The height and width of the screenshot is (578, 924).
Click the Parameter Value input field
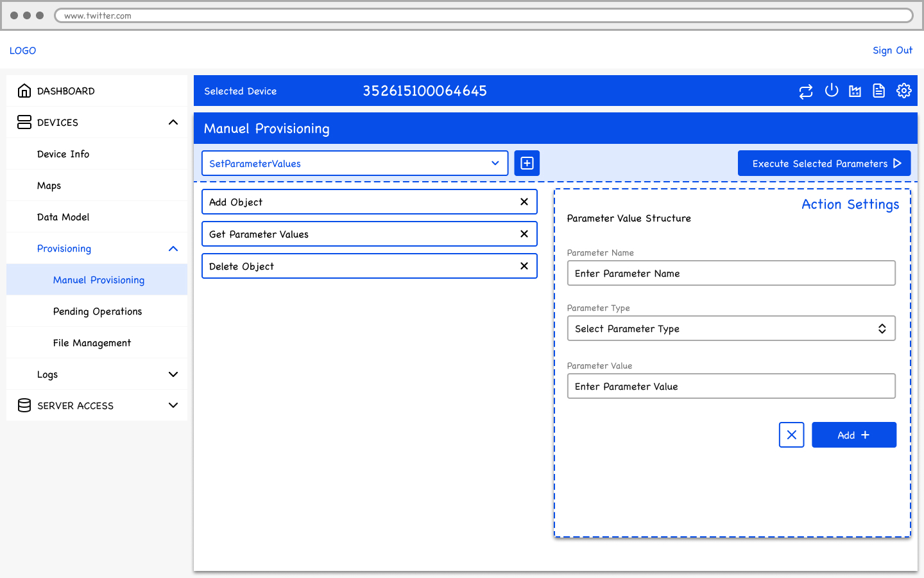pyautogui.click(x=732, y=386)
